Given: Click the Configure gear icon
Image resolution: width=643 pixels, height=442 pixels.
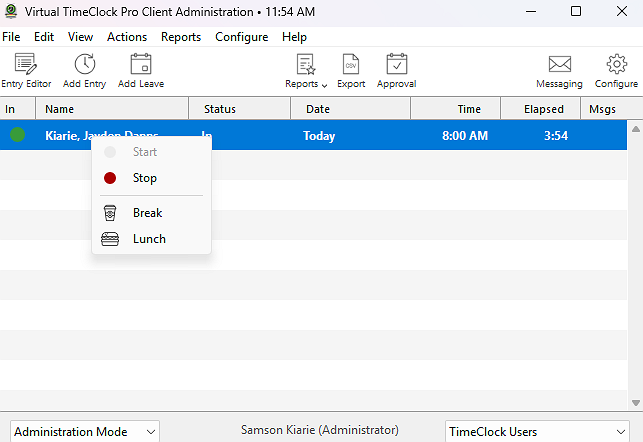Looking at the screenshot, I should [616, 64].
